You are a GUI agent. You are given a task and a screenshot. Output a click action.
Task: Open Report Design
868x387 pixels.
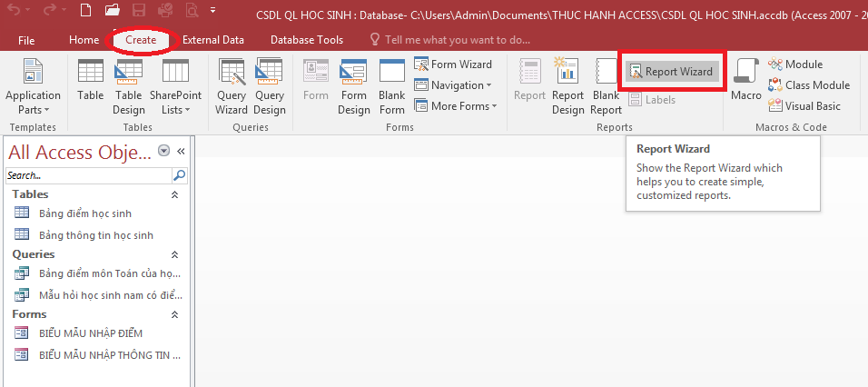(568, 86)
